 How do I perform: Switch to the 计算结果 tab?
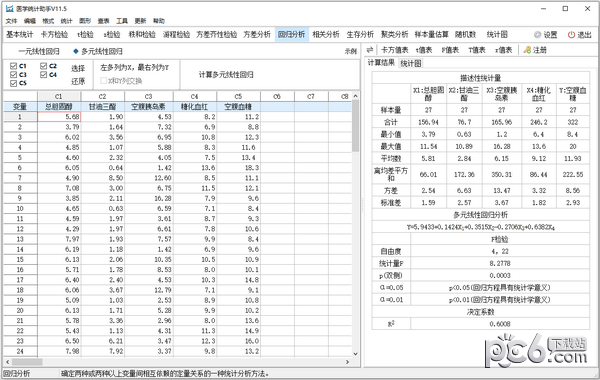point(381,63)
